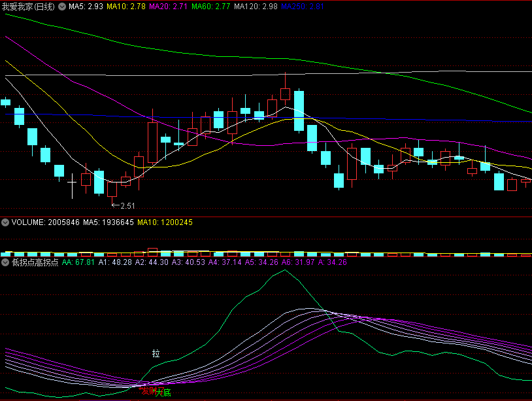Click the A5: 34.26 indicator value
532x401 pixels.
[x=261, y=262]
